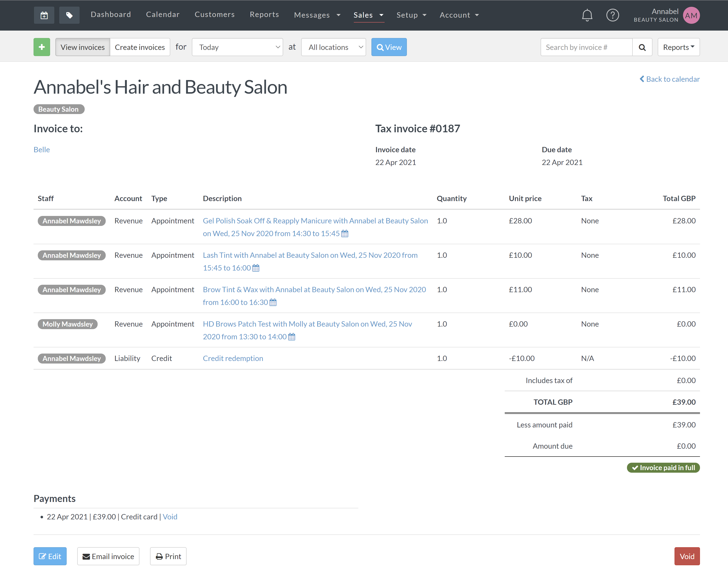Click calendar icon beside Lash Tint appointment

point(256,268)
